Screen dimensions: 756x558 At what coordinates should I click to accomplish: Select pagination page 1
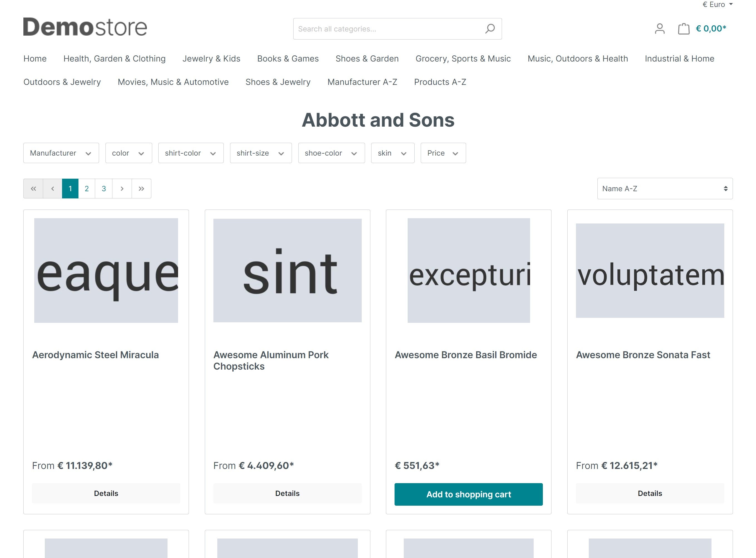click(x=70, y=188)
